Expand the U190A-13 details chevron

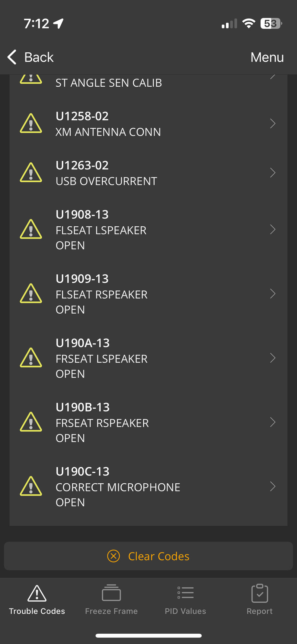[x=273, y=358]
